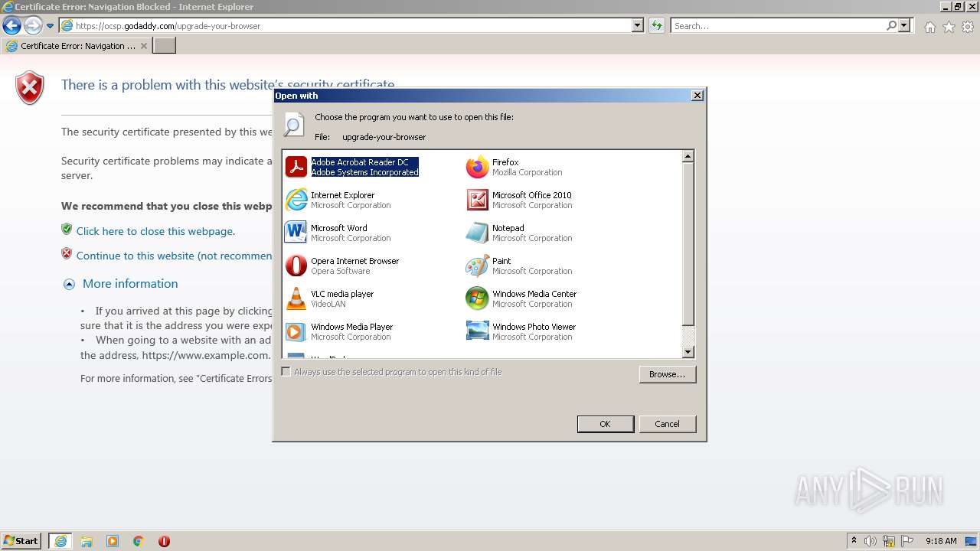The height and width of the screenshot is (551, 980).
Task: Close the Certificate Error tab
Action: [x=143, y=46]
